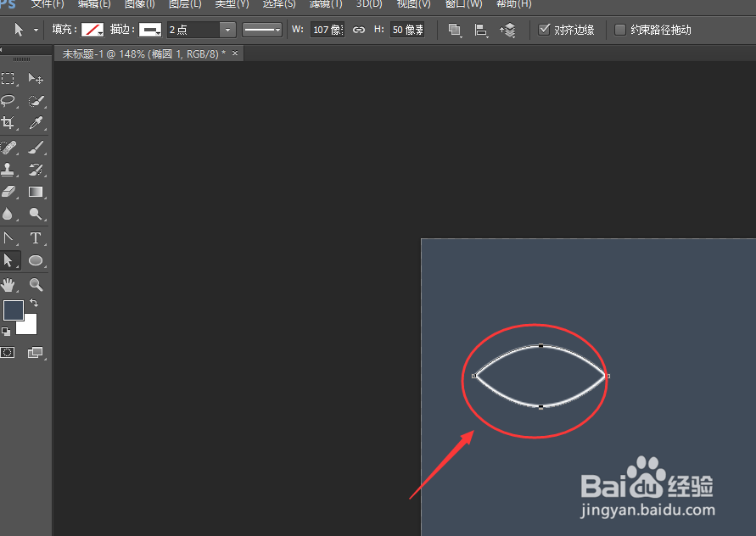Select the Brush tool
756x536 pixels.
[x=36, y=147]
